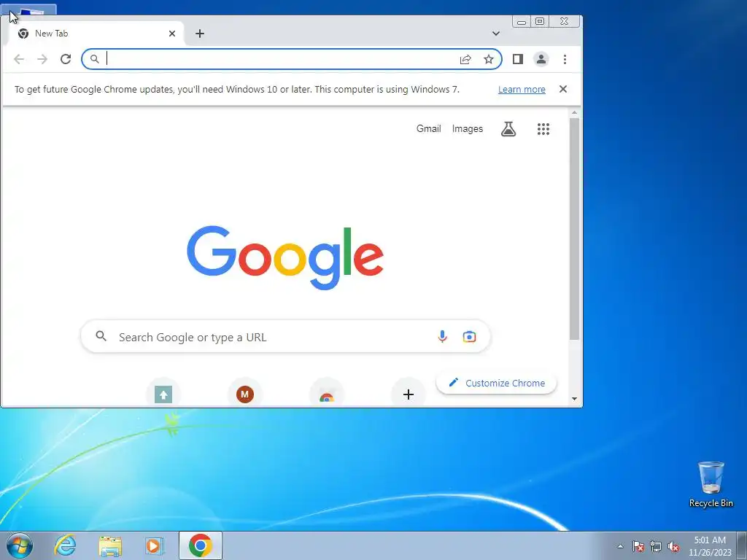Open the M shortcut tile
The image size is (747, 560).
point(245,394)
